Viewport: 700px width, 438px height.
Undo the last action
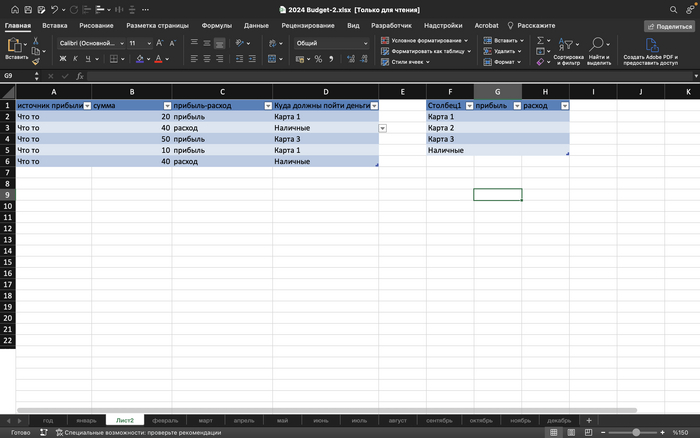(54, 9)
